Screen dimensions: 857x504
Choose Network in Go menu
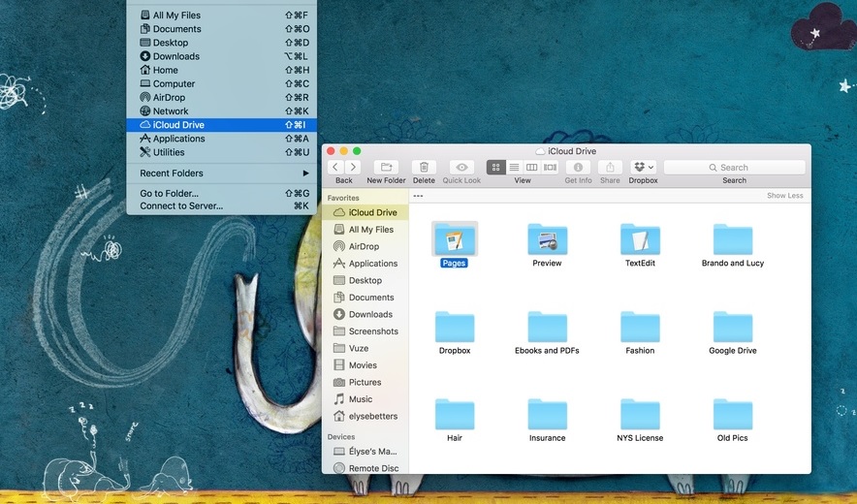click(x=221, y=110)
